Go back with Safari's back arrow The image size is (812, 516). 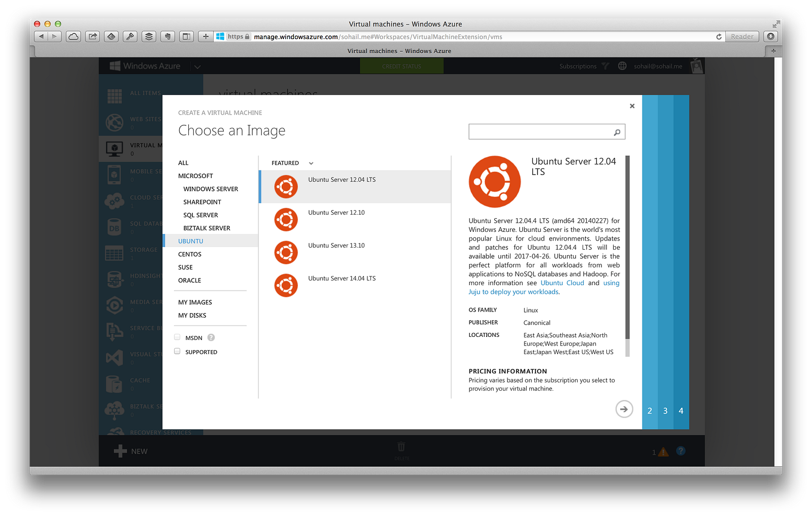(41, 37)
